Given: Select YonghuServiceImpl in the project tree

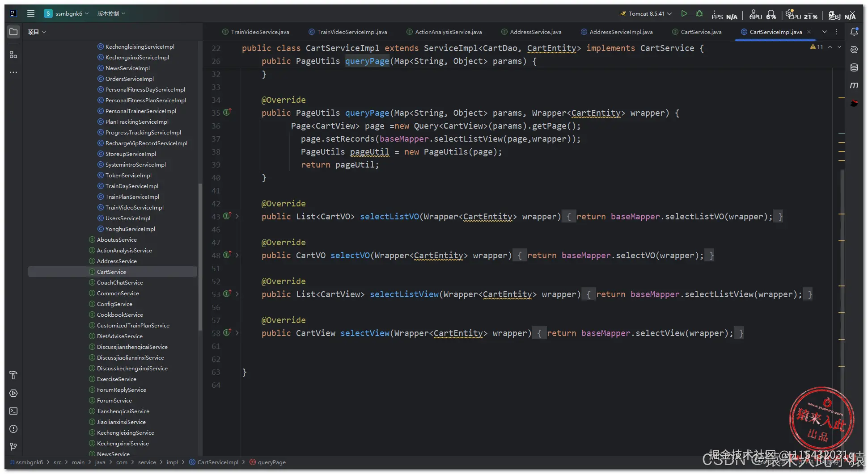Looking at the screenshot, I should (x=130, y=229).
